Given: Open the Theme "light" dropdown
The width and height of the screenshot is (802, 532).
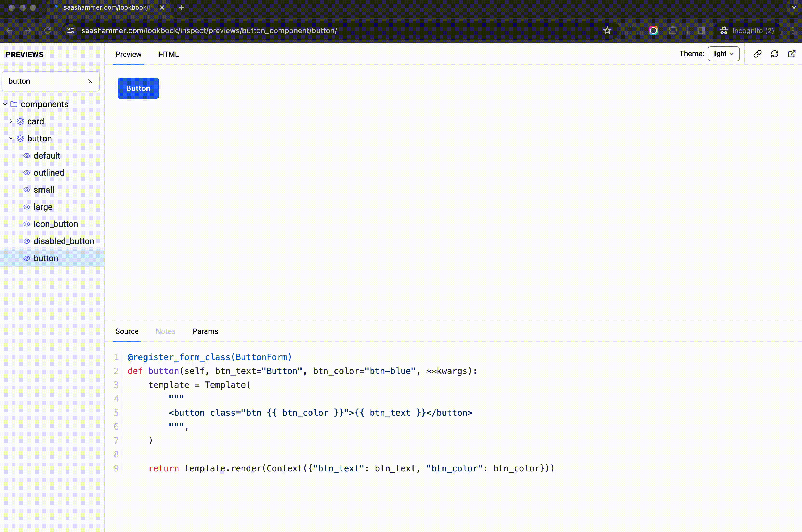Looking at the screenshot, I should (724, 54).
